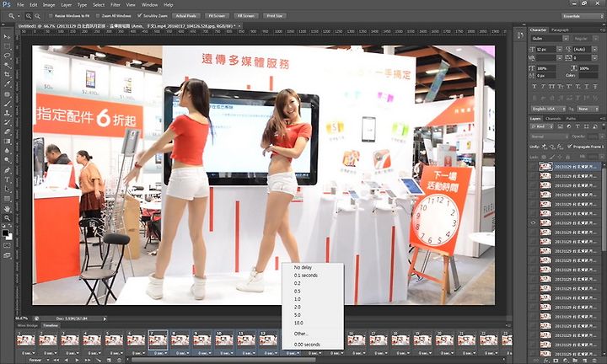
Task: Click the Timeline horizontal scrollbar
Action: click(x=223, y=360)
